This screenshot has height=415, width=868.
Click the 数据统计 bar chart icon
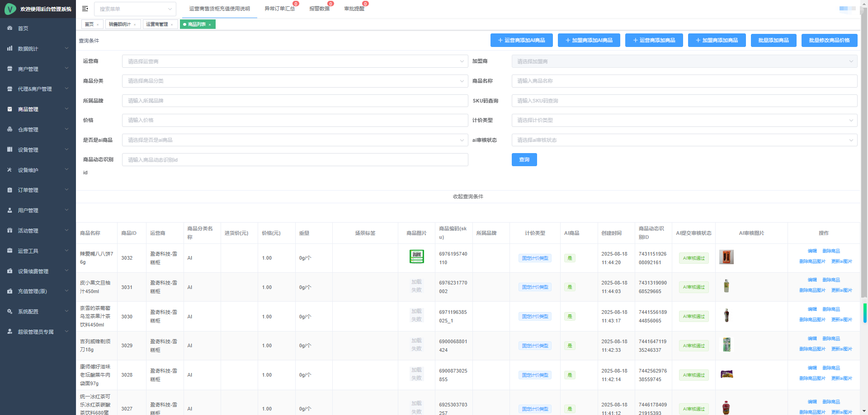point(10,48)
